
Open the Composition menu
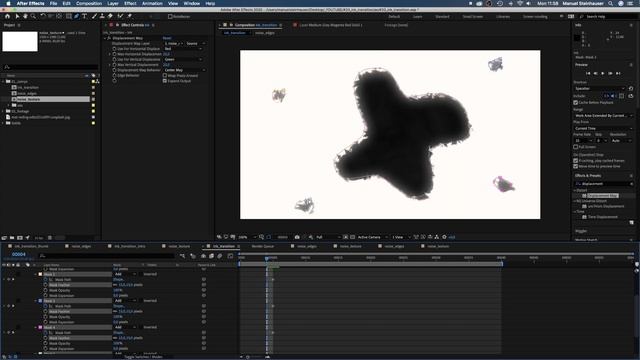tap(89, 3)
